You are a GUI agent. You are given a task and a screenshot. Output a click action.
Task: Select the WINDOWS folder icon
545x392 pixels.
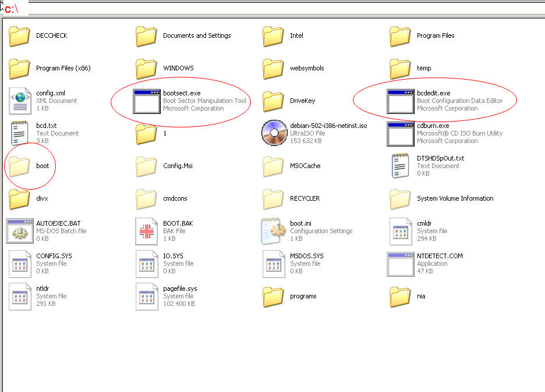[x=146, y=69]
